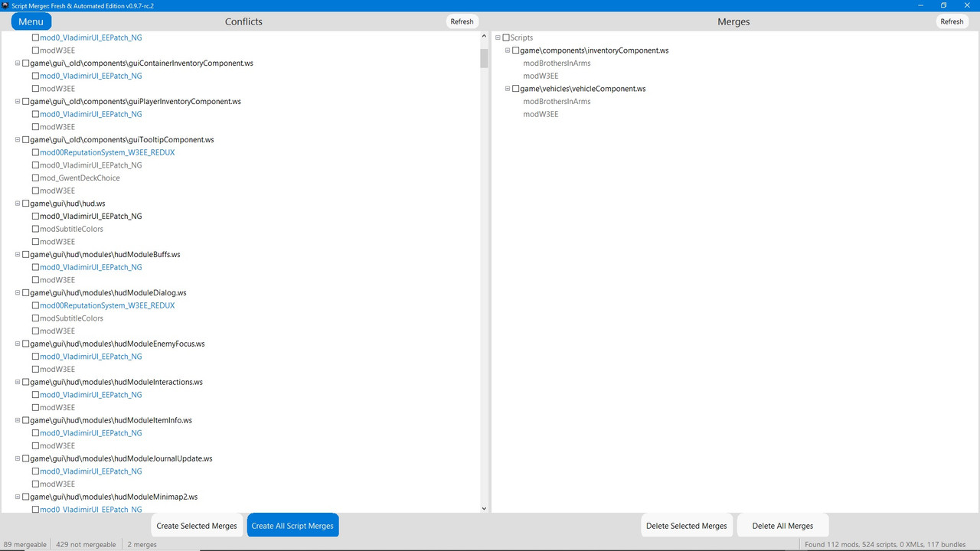Check guiContainerInventoryComponent.ws file checkbox
The height and width of the screenshot is (551, 980).
(x=26, y=63)
